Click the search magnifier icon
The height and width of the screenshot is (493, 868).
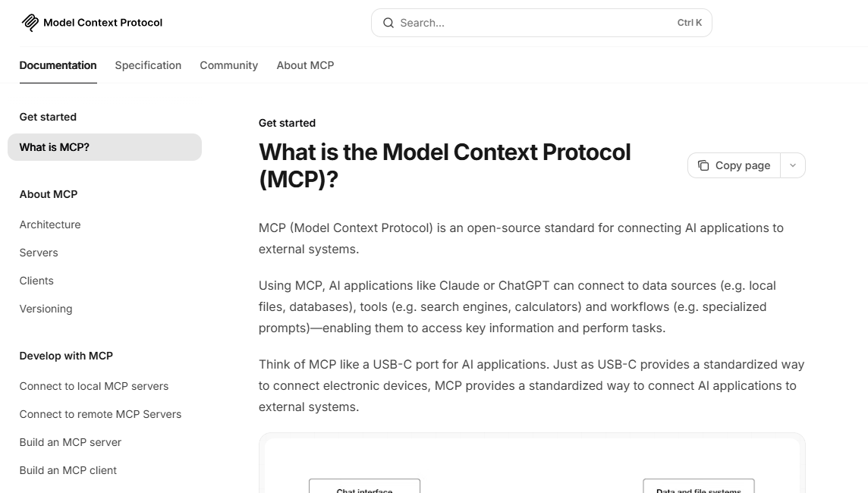point(388,23)
